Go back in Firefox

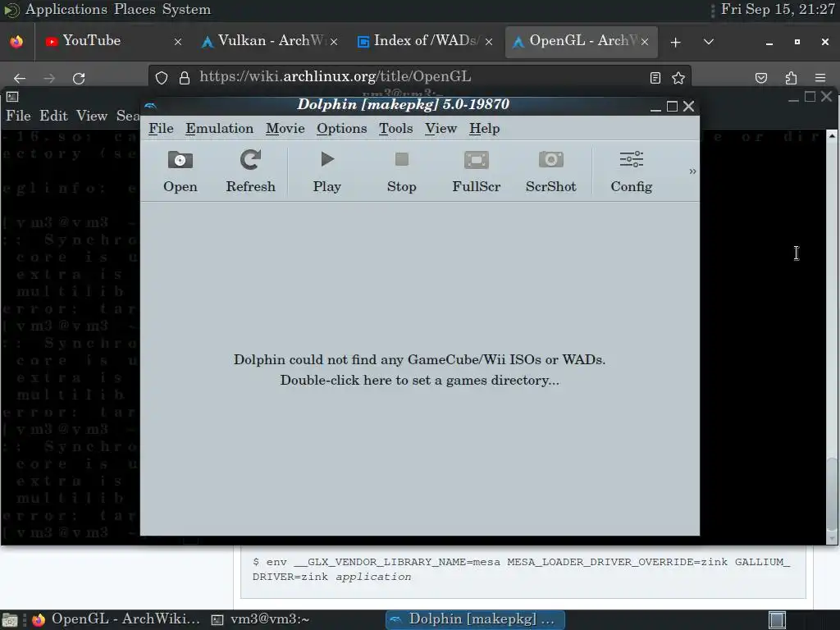(x=20, y=78)
